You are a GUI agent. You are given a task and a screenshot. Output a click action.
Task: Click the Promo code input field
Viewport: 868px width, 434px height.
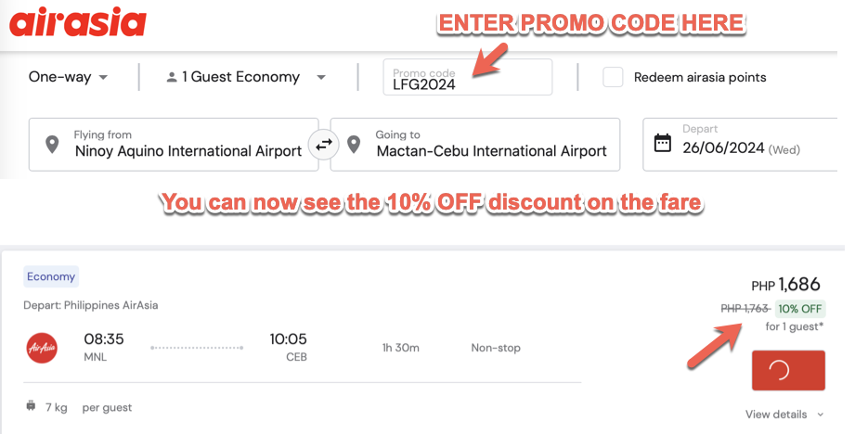468,78
